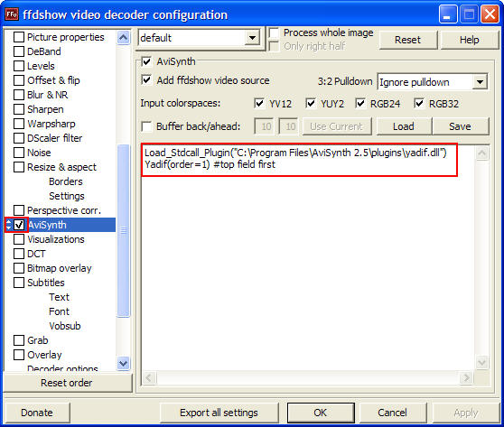Click filter list scroll down arrow
The image size is (504, 427).
pos(124,364)
